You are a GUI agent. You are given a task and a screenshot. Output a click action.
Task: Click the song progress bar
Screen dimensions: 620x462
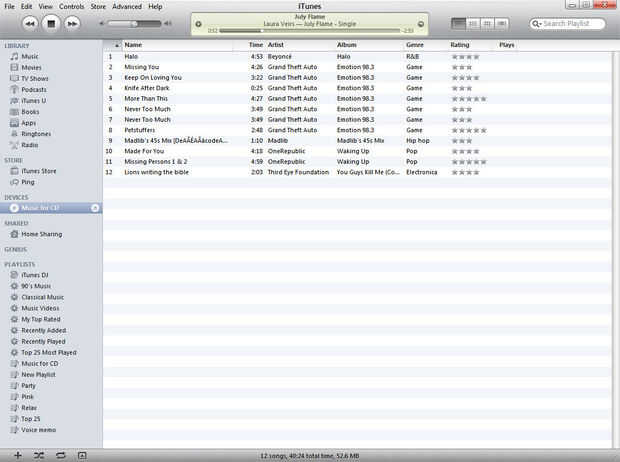pyautogui.click(x=309, y=30)
